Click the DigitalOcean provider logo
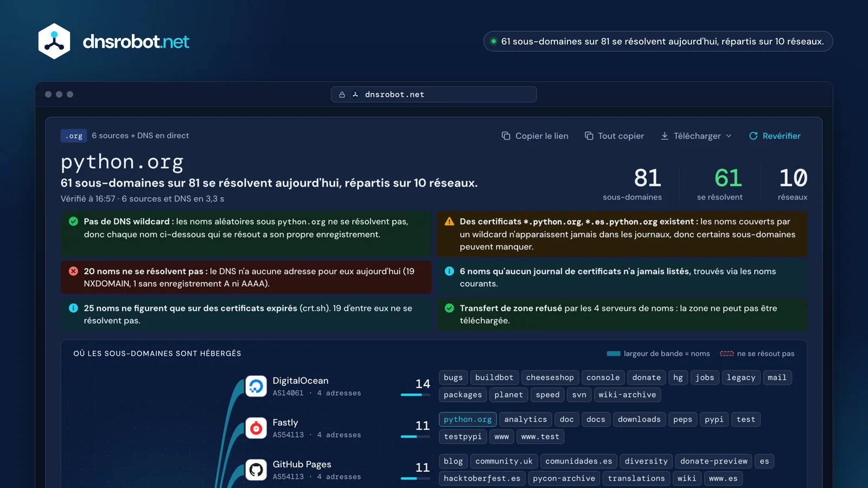Viewport: 868px width, 488px height. 256,386
